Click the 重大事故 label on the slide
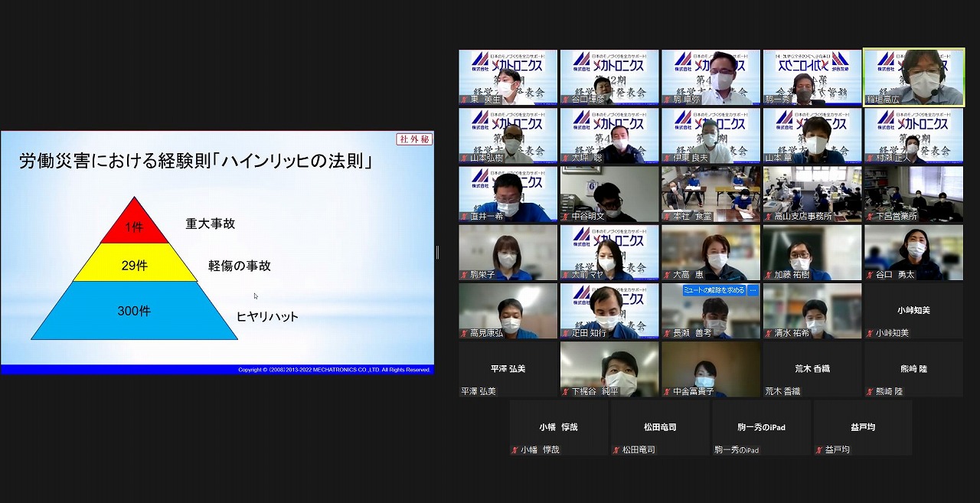Image resolution: width=980 pixels, height=503 pixels. (x=211, y=224)
